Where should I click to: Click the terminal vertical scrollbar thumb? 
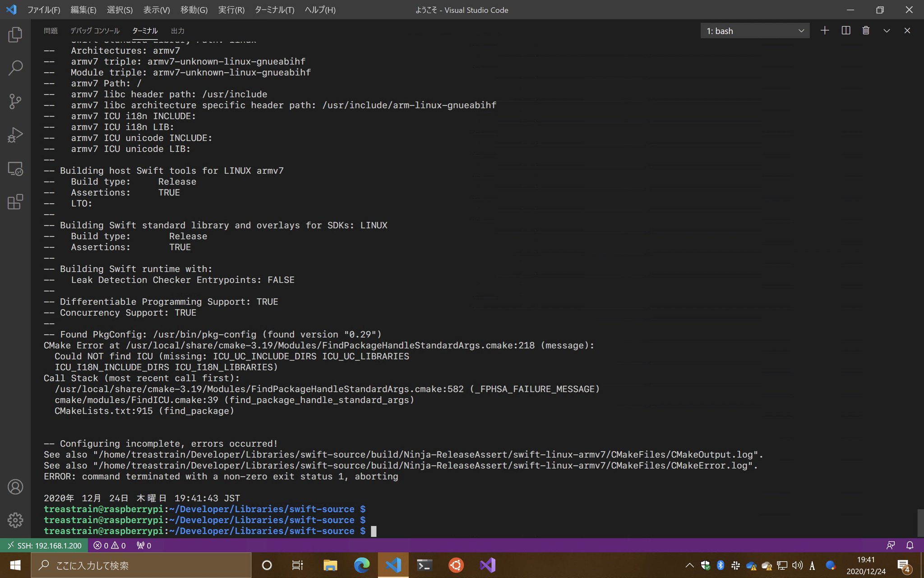pyautogui.click(x=920, y=522)
